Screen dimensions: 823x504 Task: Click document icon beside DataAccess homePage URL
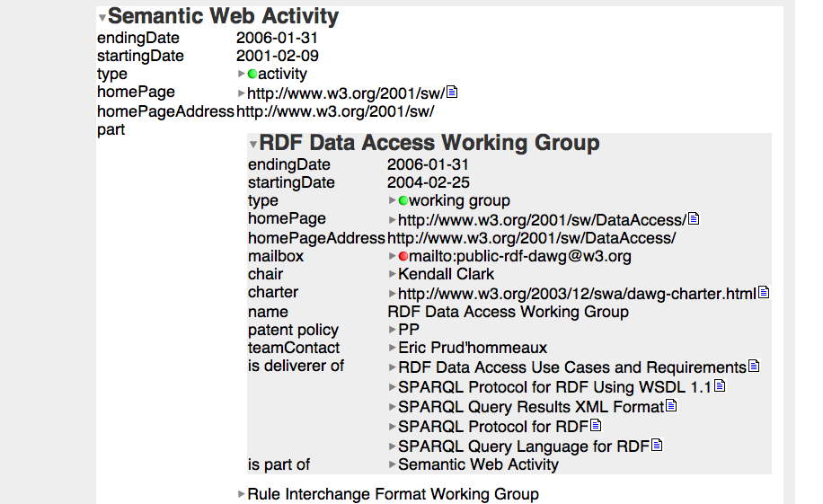pos(694,219)
